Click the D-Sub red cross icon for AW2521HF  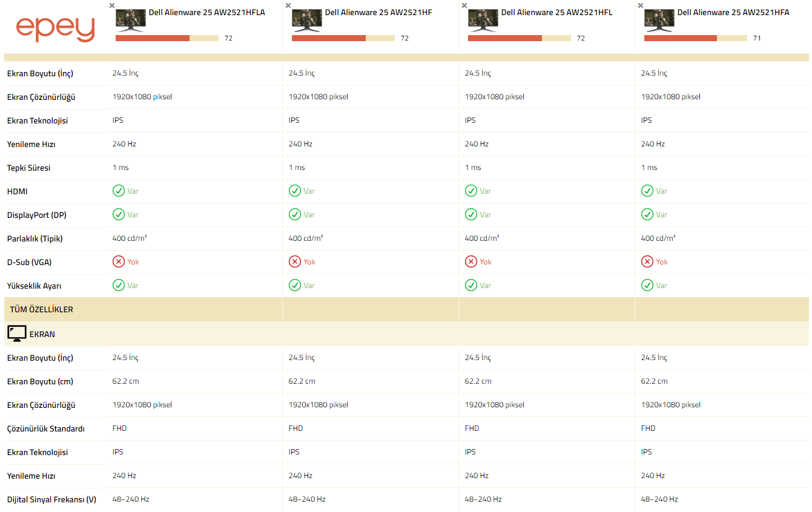point(295,262)
